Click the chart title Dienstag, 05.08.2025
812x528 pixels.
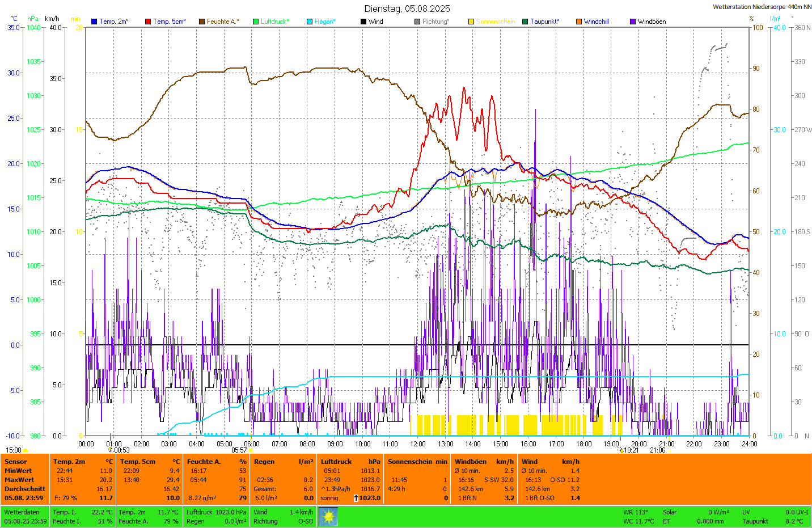[407, 9]
